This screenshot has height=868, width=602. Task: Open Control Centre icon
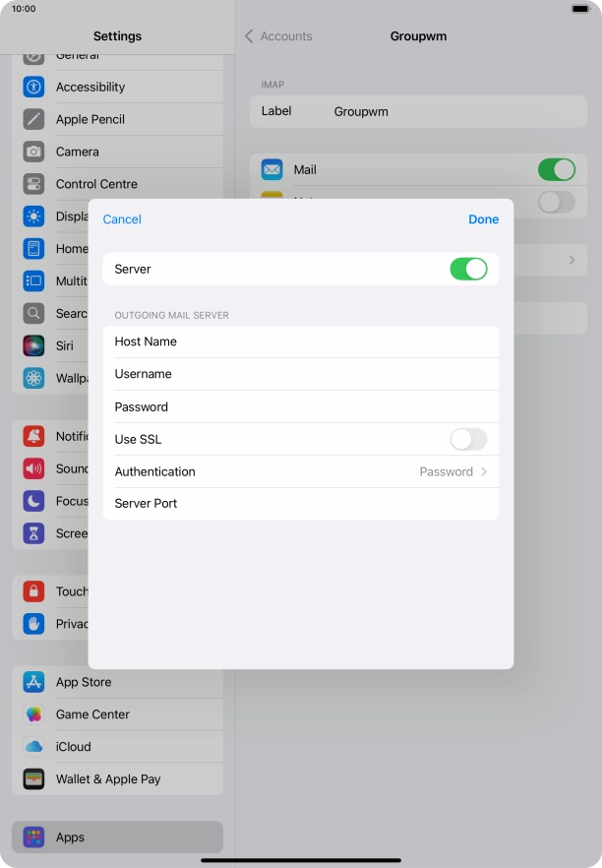[34, 184]
